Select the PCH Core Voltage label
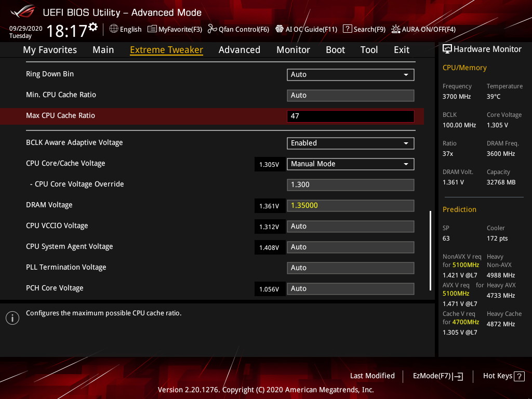Viewport: 532px width, 399px height. (55, 288)
